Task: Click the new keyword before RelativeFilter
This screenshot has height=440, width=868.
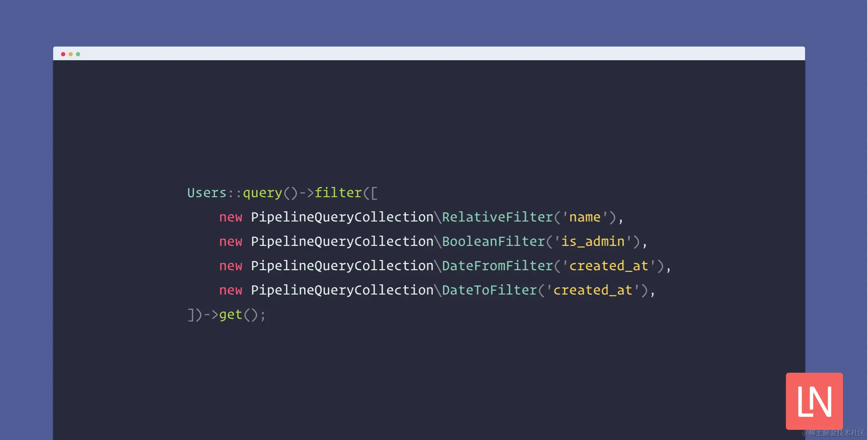Action: click(x=231, y=217)
